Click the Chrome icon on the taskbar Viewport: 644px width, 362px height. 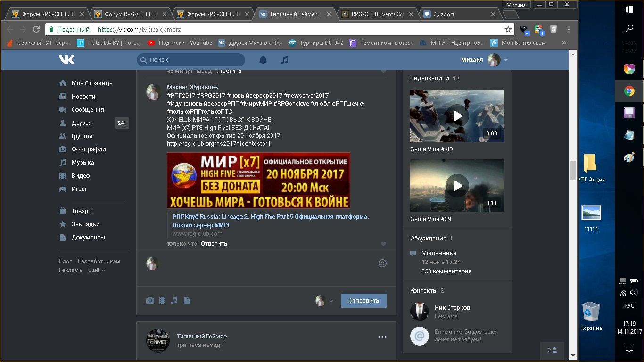click(629, 91)
